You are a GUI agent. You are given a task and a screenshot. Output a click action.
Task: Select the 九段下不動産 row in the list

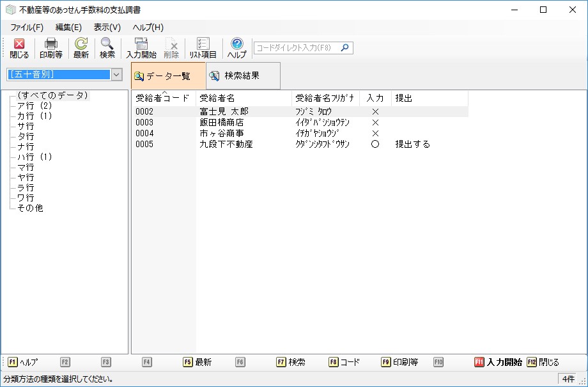[226, 145]
